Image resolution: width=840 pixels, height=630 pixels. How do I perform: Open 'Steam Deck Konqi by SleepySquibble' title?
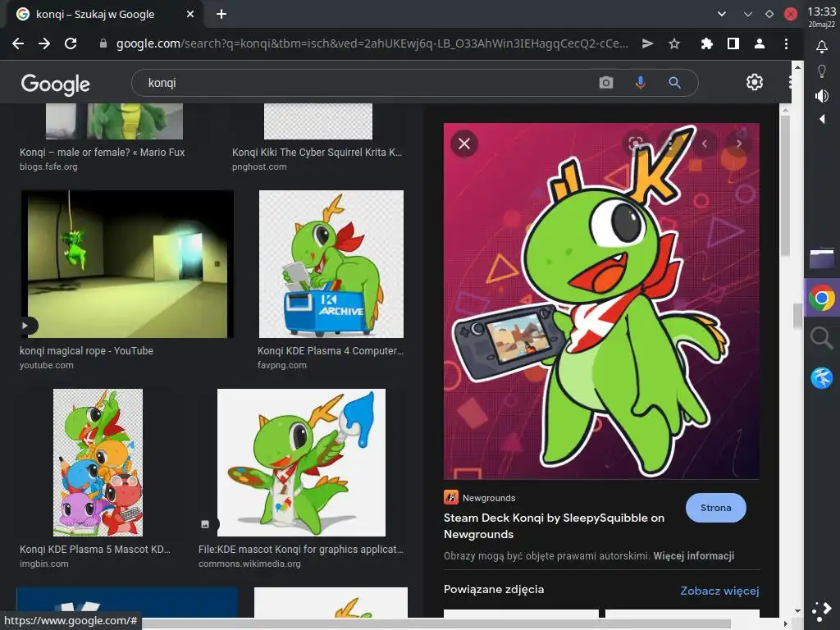pyautogui.click(x=554, y=526)
